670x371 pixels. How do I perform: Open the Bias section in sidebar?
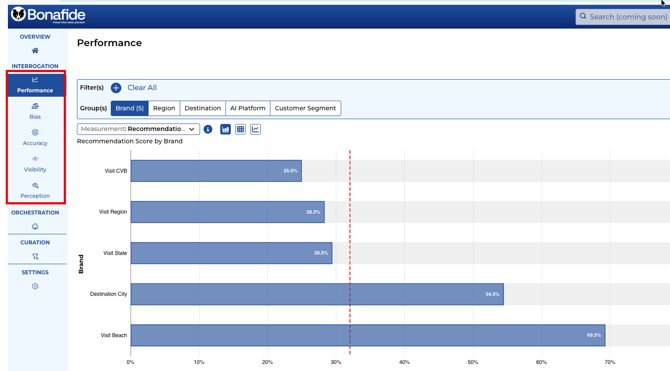pos(35,111)
